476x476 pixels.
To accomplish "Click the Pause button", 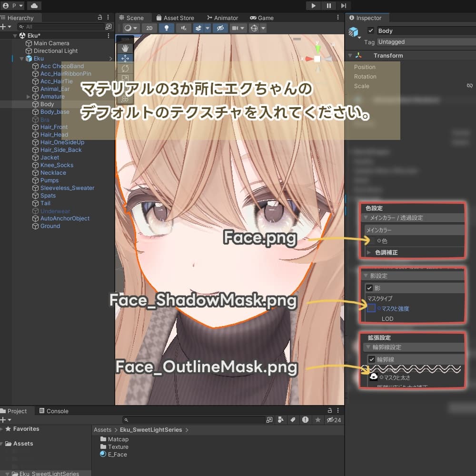I will click(x=328, y=6).
